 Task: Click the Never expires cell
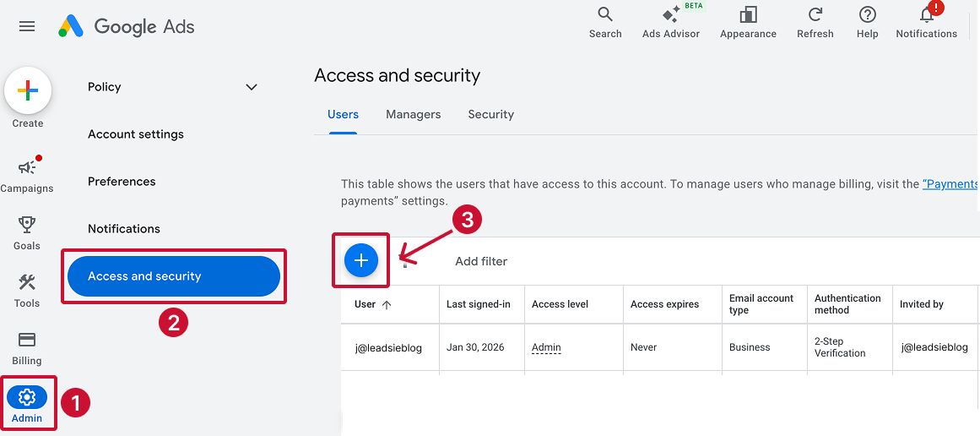pos(644,347)
